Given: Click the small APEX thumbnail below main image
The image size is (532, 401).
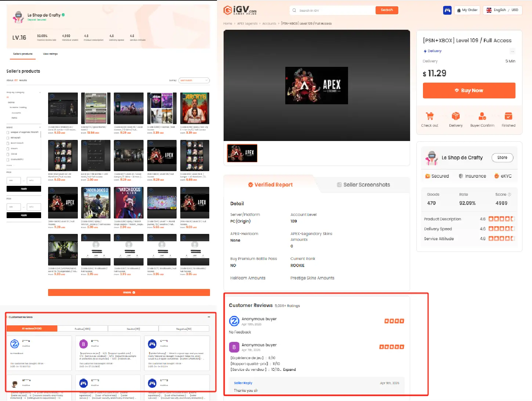Looking at the screenshot, I should [242, 153].
